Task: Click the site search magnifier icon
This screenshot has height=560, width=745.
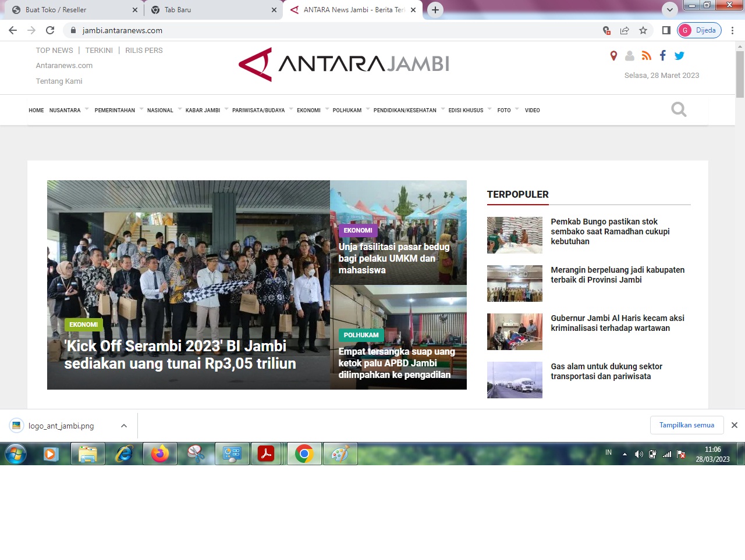Action: [679, 109]
